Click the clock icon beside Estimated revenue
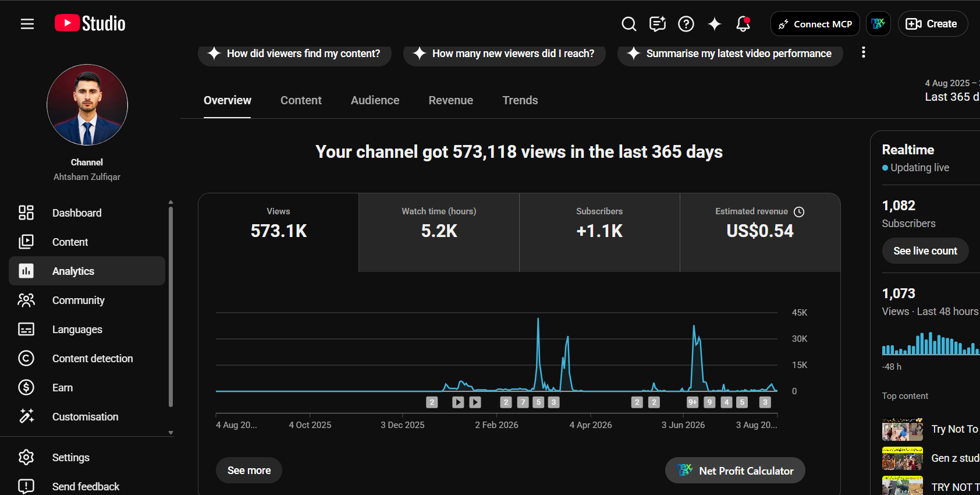The height and width of the screenshot is (495, 980). click(x=799, y=212)
